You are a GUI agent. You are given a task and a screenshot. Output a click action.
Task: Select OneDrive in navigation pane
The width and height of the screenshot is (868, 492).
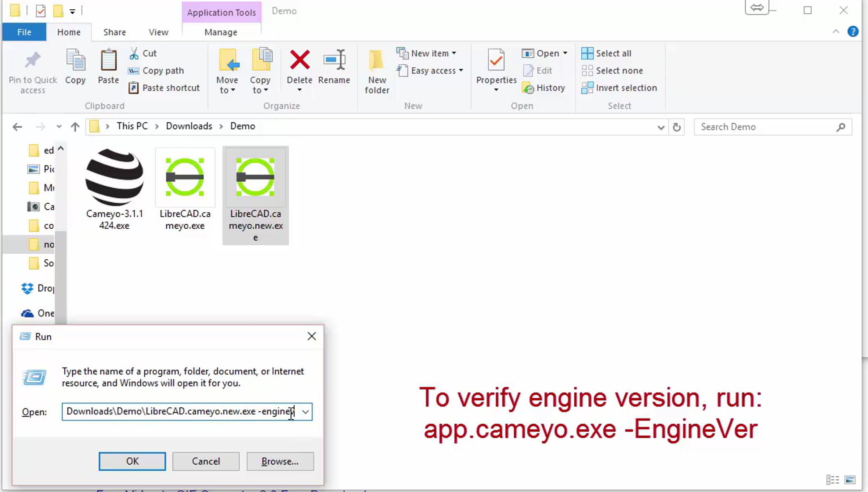[x=38, y=313]
